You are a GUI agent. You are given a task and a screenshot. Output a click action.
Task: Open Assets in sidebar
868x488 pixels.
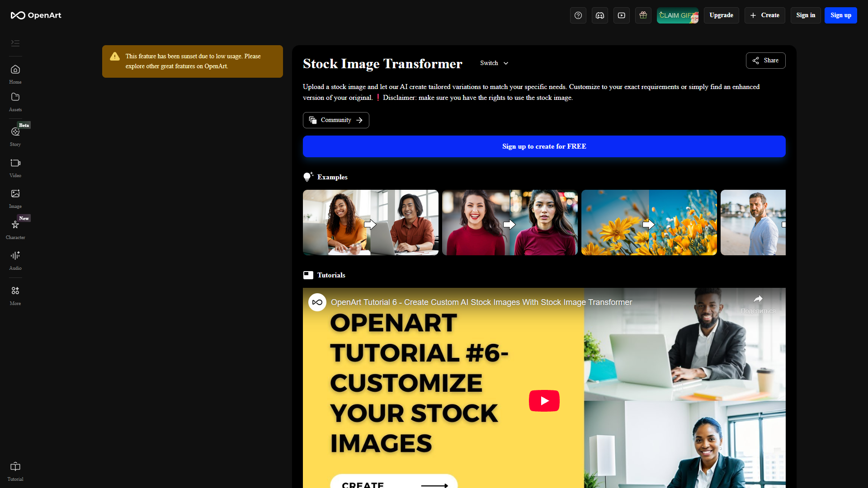click(x=15, y=102)
